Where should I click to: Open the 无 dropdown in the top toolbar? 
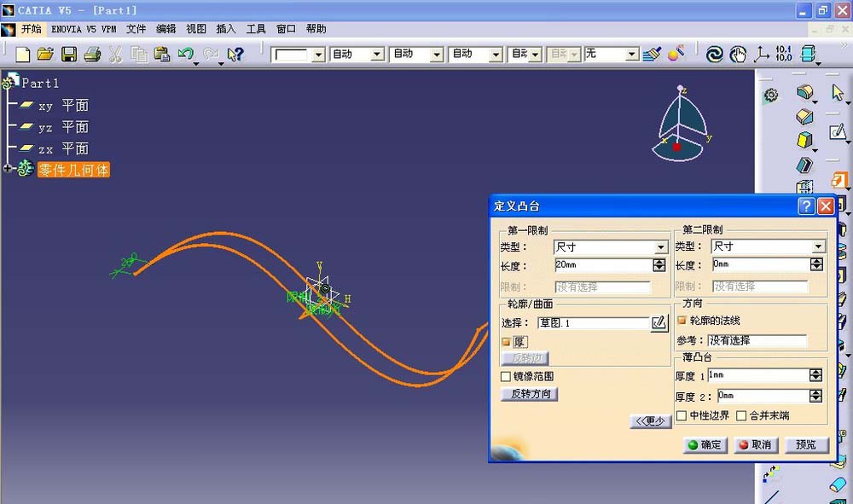[631, 54]
